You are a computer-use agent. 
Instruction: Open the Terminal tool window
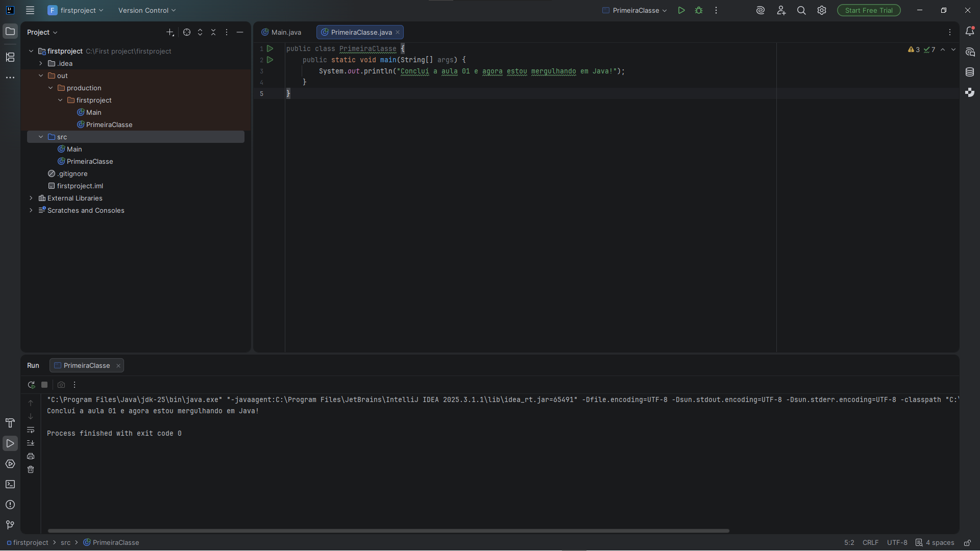[10, 484]
